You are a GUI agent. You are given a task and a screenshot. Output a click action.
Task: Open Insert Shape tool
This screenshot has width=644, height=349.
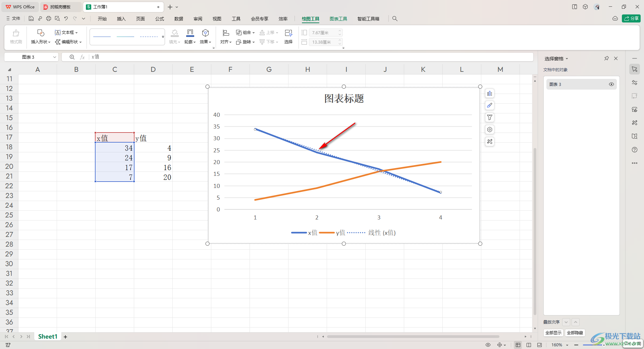tap(41, 37)
